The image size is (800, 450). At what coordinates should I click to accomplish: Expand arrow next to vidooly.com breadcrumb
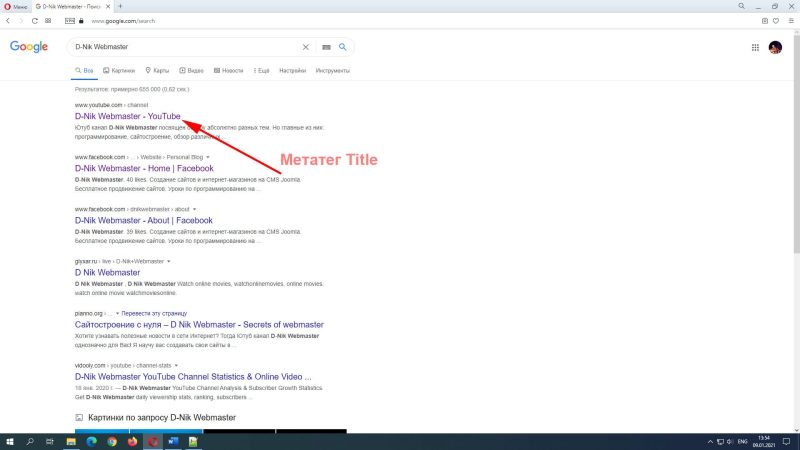coord(176,365)
